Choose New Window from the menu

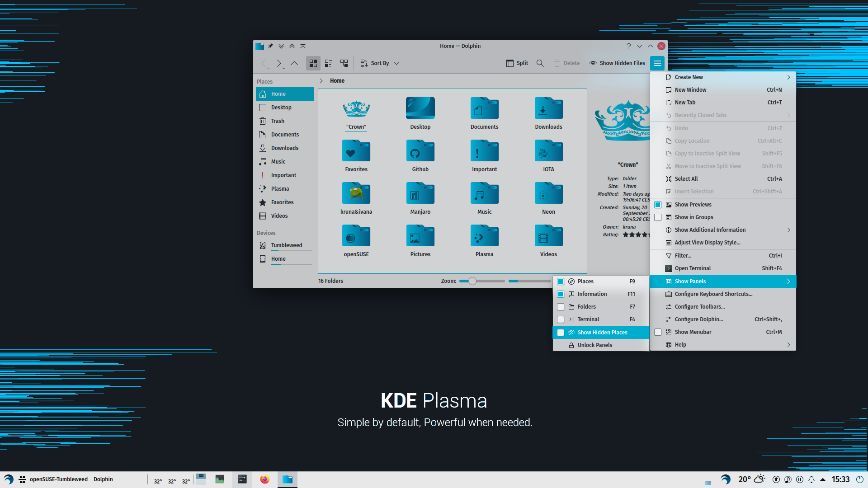pyautogui.click(x=723, y=90)
